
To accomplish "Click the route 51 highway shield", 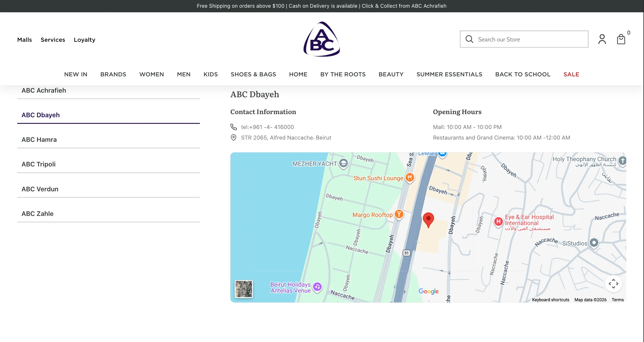I will 406,253.
